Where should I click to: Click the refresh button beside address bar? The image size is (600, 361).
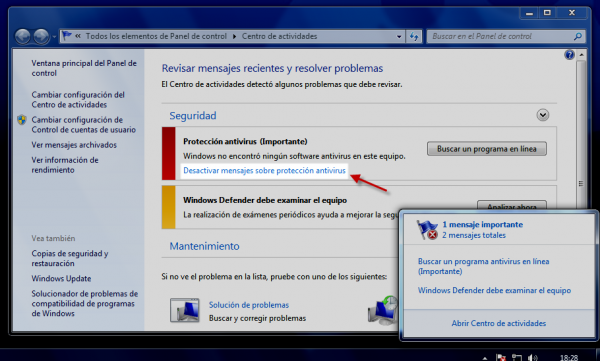tap(414, 36)
